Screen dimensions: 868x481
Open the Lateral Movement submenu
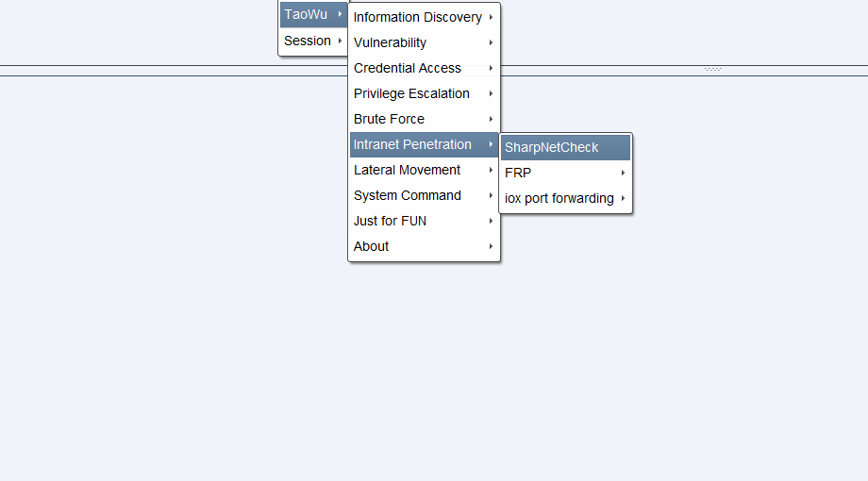pyautogui.click(x=407, y=170)
